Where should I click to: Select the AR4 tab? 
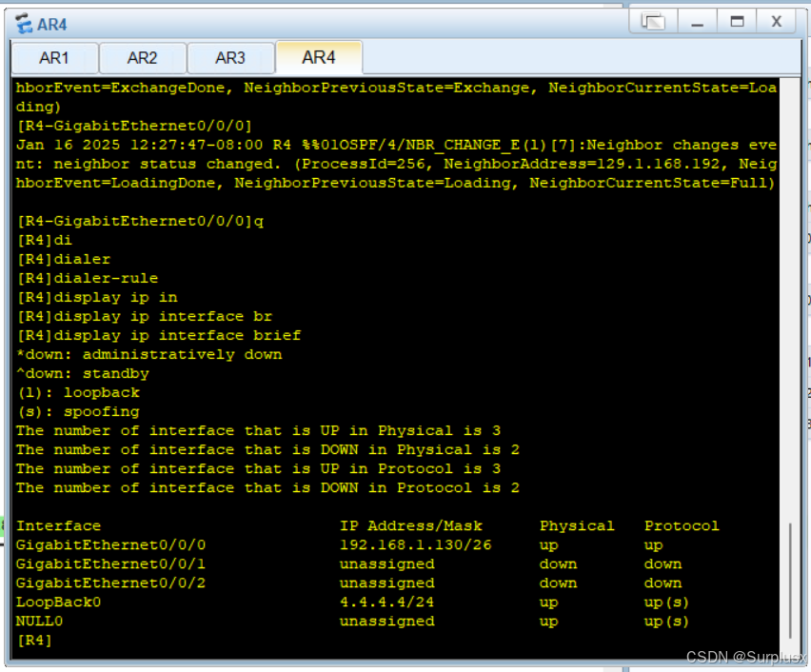319,57
